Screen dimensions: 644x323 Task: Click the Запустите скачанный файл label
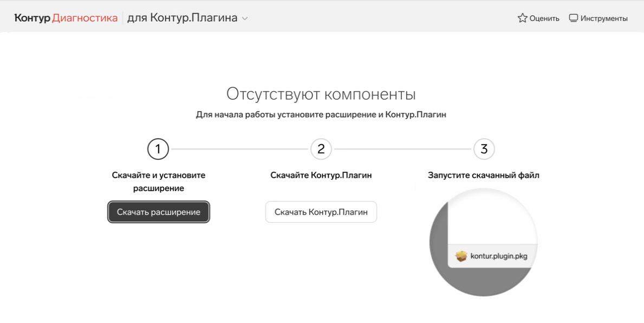[484, 175]
